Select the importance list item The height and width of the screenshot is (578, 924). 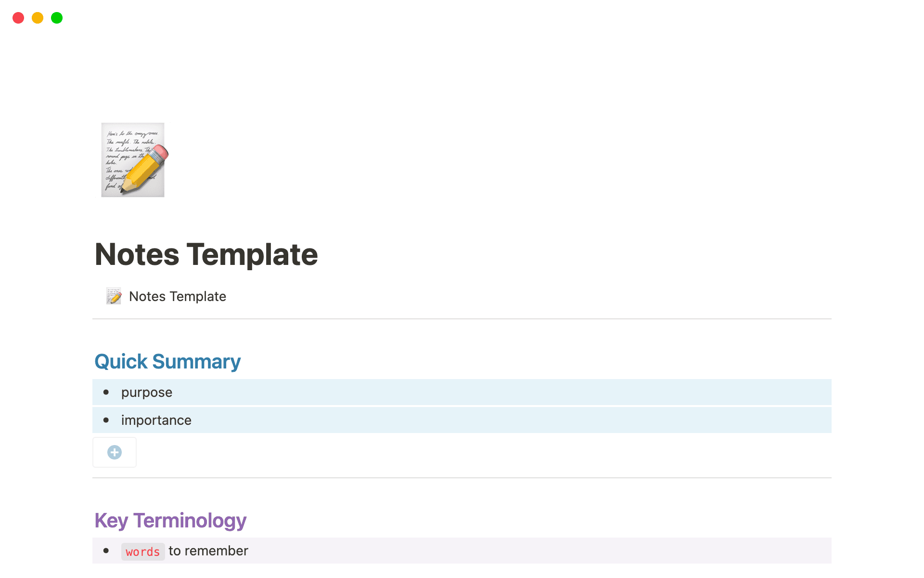coord(156,420)
